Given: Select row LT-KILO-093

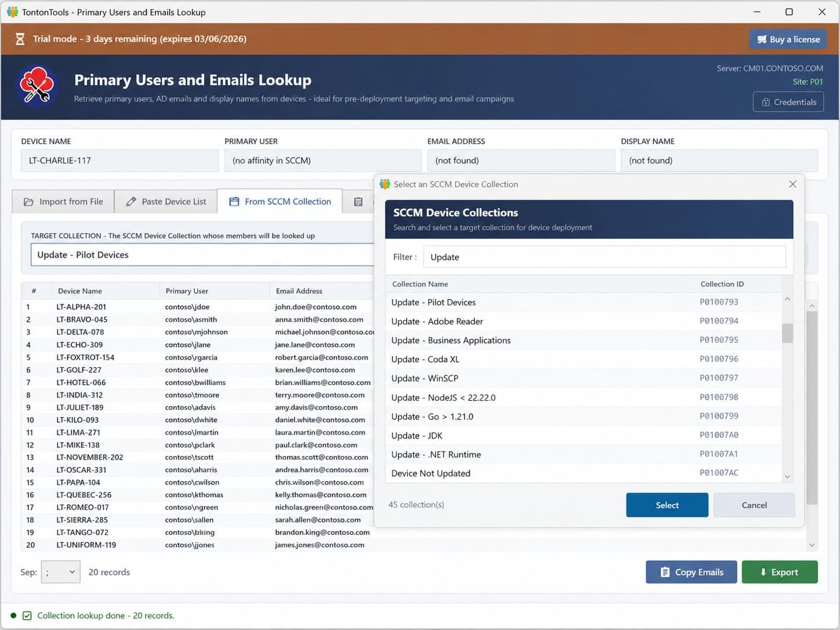Looking at the screenshot, I should pos(198,420).
